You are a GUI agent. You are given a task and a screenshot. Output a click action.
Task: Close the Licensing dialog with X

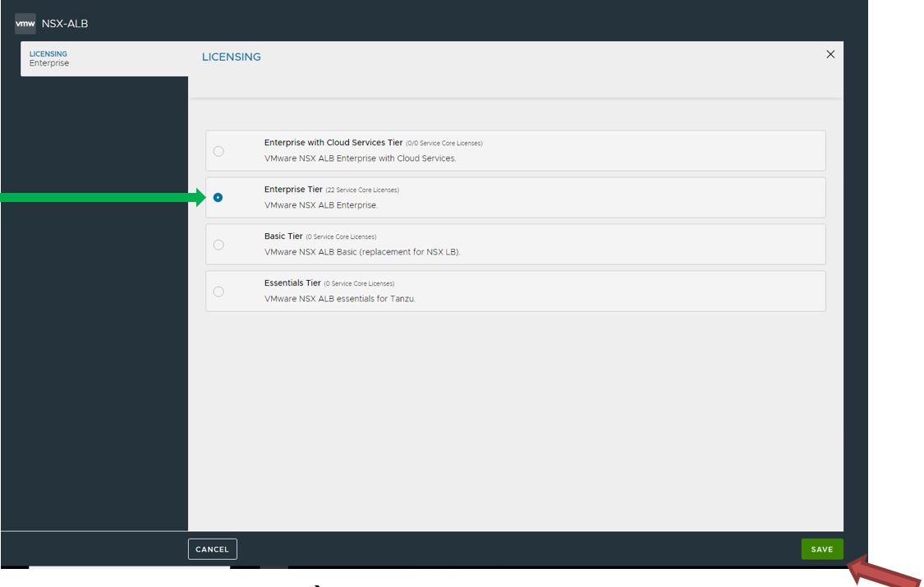[x=830, y=54]
